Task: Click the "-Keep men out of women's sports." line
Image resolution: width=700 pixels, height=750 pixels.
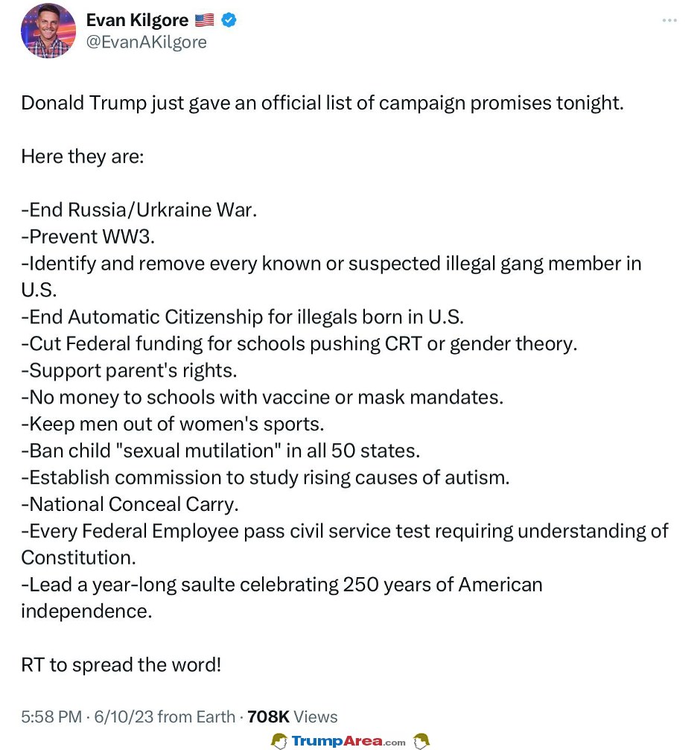Action: (x=173, y=425)
